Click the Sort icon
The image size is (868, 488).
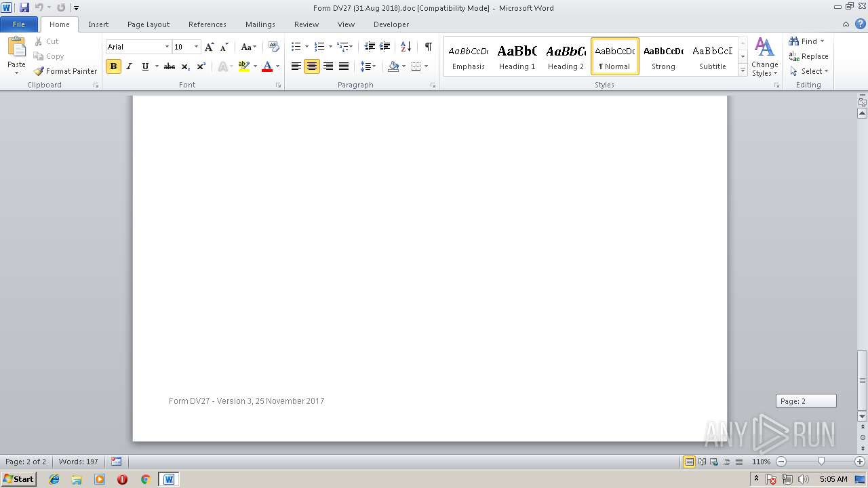[406, 47]
